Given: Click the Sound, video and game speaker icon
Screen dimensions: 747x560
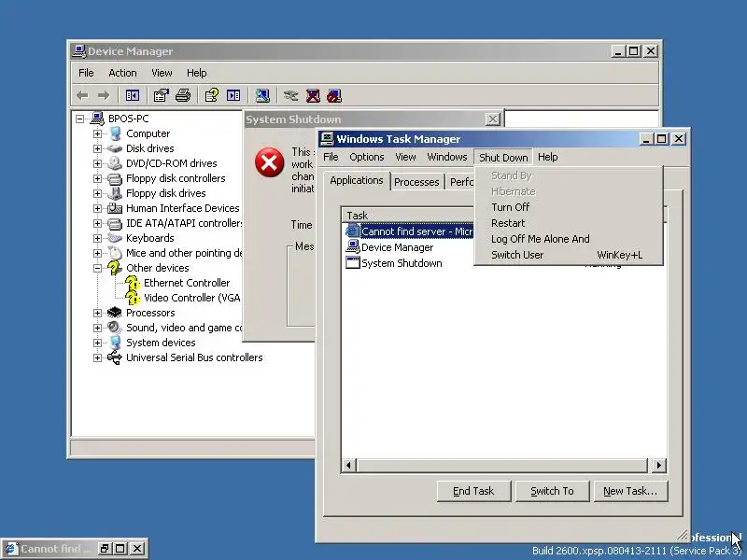Looking at the screenshot, I should pos(115,328).
